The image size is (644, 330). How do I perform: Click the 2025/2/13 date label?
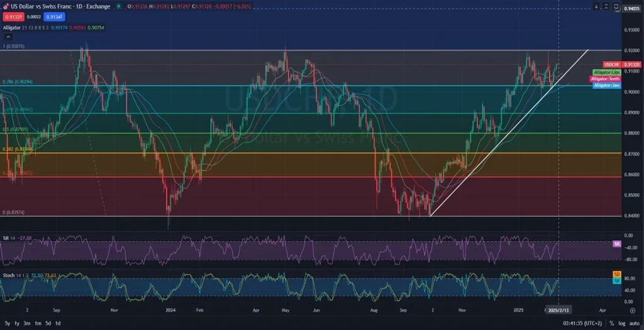559,310
